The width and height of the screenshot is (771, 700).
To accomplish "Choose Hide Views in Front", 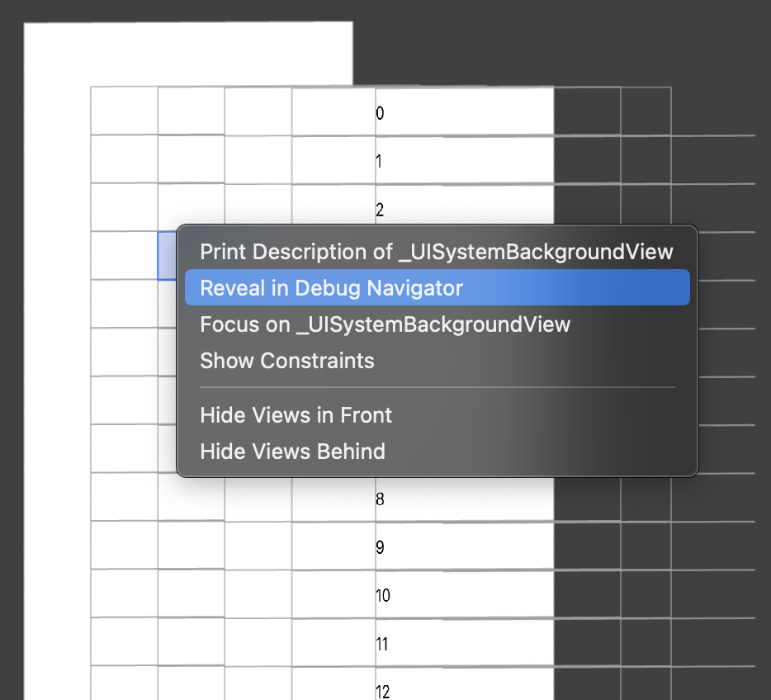I will tap(438, 415).
